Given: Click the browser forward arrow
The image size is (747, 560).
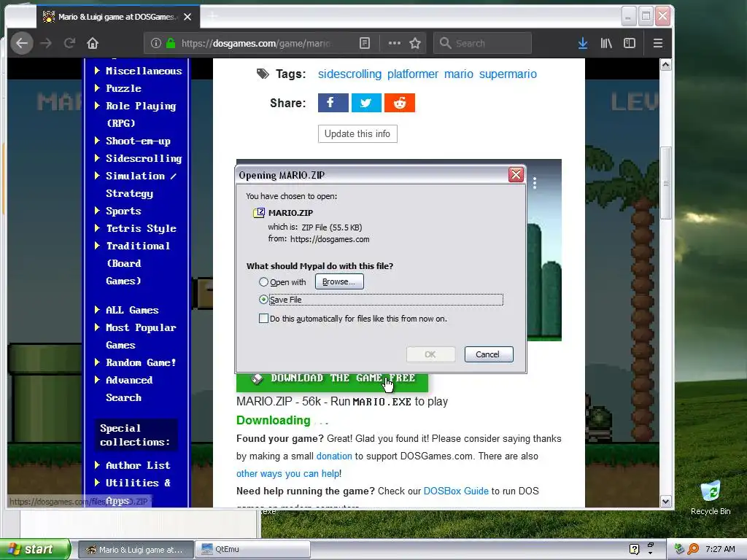Looking at the screenshot, I should pos(46,43).
